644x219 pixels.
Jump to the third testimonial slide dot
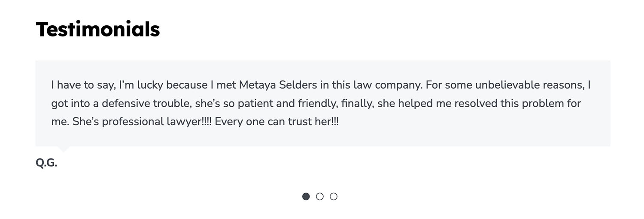(x=334, y=196)
